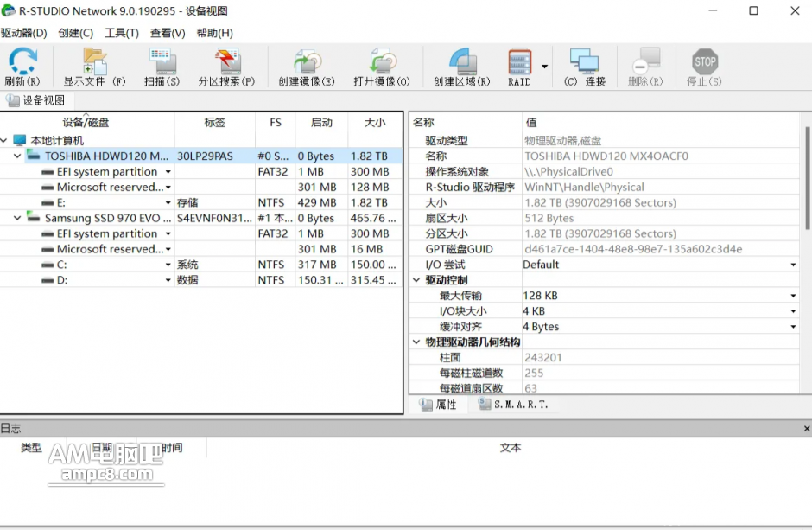Image resolution: width=812 pixels, height=530 pixels.
Task: Click the 柱面 value 243201
Action: pyautogui.click(x=542, y=357)
